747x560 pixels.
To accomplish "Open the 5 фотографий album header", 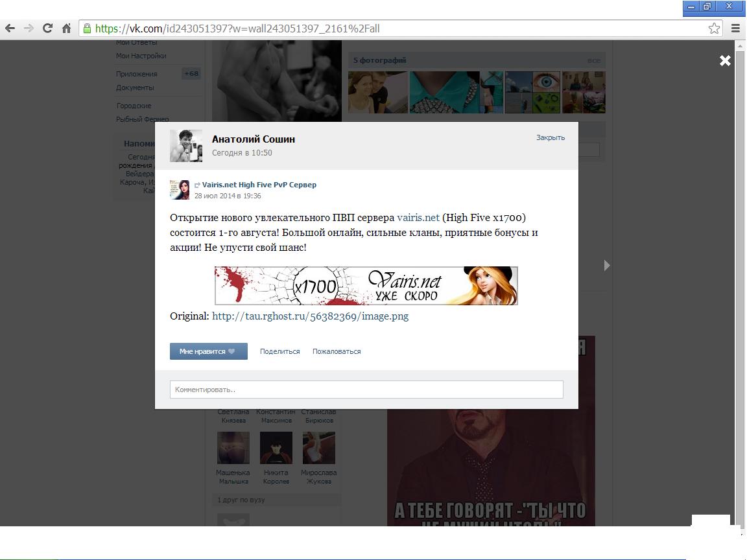I will pyautogui.click(x=380, y=60).
